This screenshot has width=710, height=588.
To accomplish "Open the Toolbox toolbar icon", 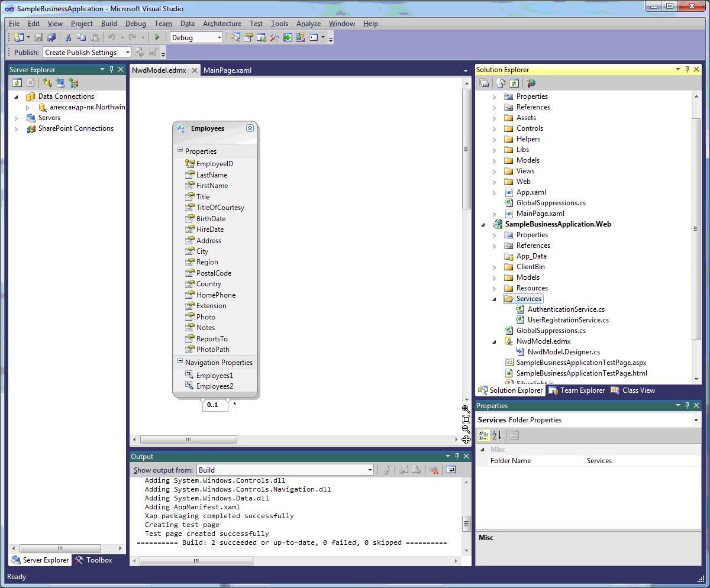I will point(275,37).
